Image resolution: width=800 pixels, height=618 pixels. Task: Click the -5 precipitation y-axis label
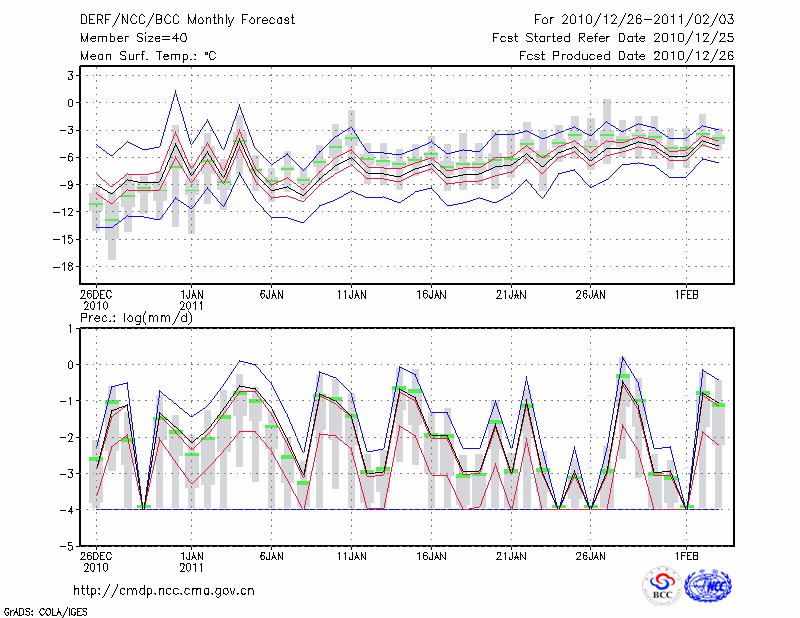click(x=67, y=547)
